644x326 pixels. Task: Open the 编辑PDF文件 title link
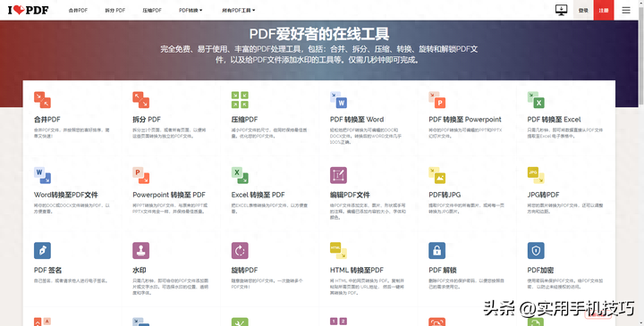350,195
